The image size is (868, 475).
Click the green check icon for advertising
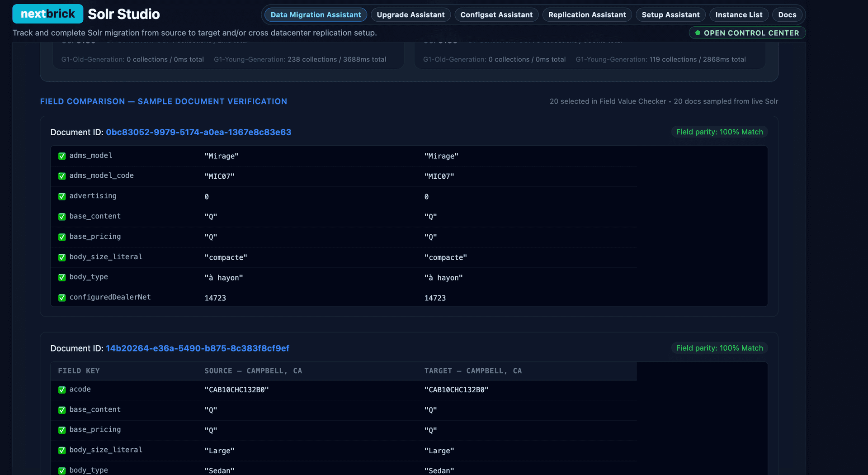pyautogui.click(x=62, y=196)
